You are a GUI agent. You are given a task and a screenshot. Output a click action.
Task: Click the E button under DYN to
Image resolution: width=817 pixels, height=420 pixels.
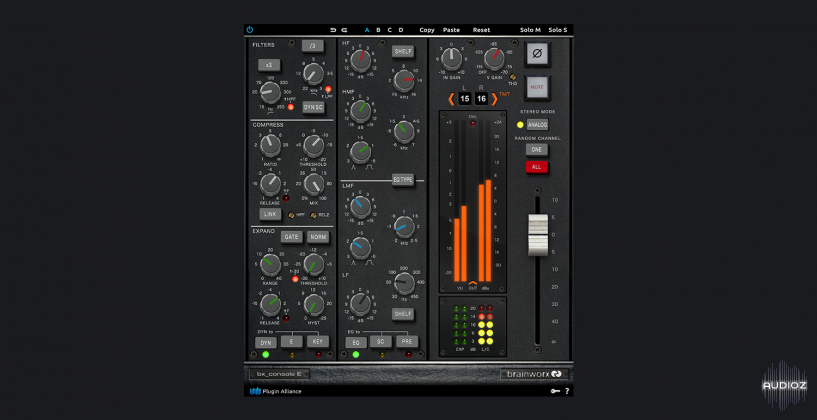click(292, 342)
